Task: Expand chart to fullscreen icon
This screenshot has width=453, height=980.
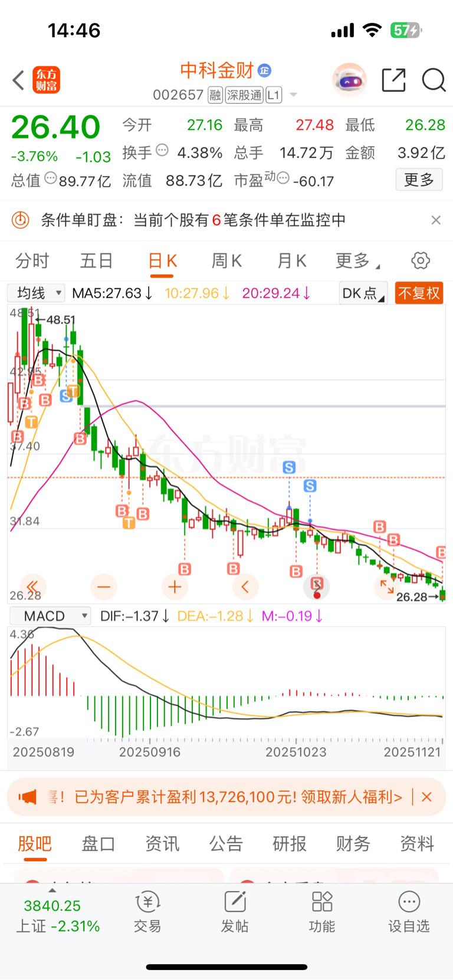Action: tap(387, 586)
